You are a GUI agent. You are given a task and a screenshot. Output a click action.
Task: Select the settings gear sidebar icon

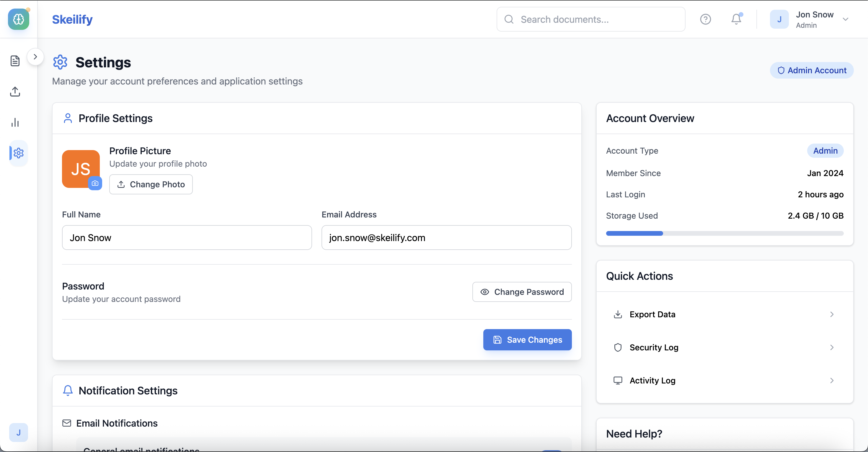coord(19,153)
